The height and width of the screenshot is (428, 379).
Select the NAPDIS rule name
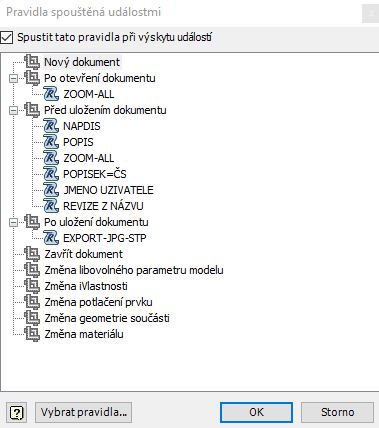coord(82,126)
